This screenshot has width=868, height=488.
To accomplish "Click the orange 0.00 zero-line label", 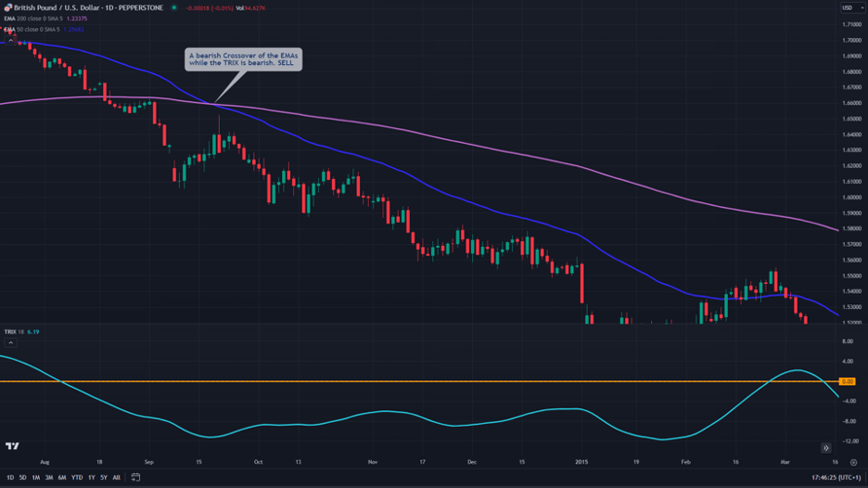I will [848, 381].
